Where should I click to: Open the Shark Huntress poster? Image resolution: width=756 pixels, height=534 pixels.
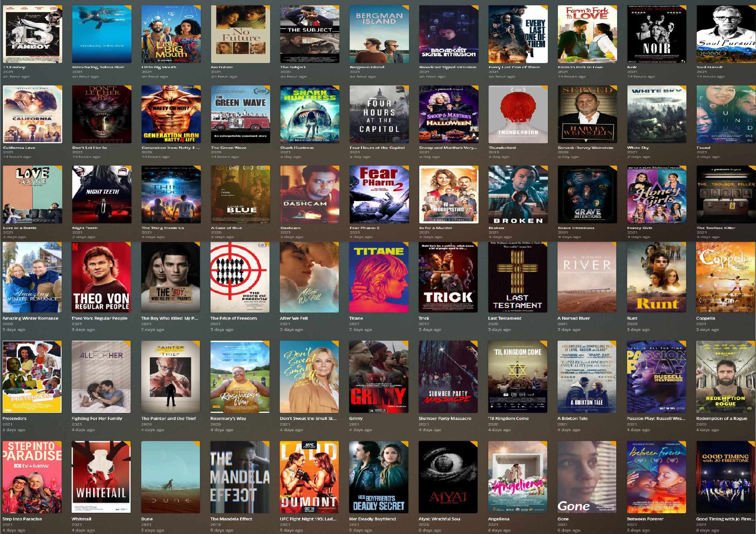pos(310,114)
